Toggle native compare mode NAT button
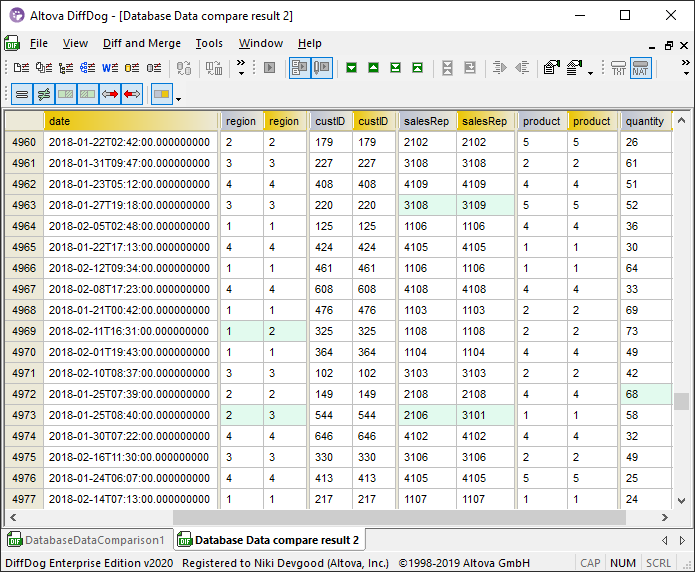This screenshot has width=695, height=572. click(641, 68)
